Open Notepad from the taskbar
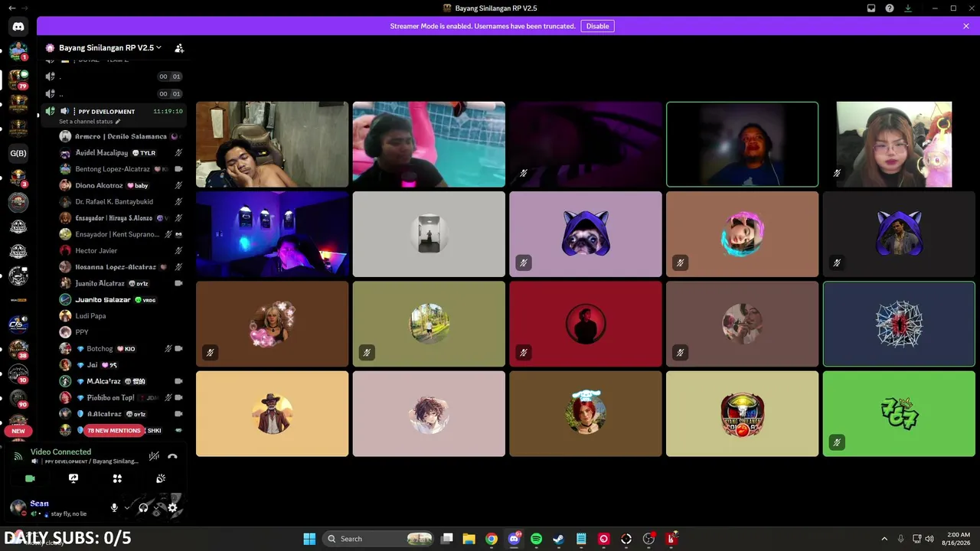The width and height of the screenshot is (980, 551). [581, 539]
